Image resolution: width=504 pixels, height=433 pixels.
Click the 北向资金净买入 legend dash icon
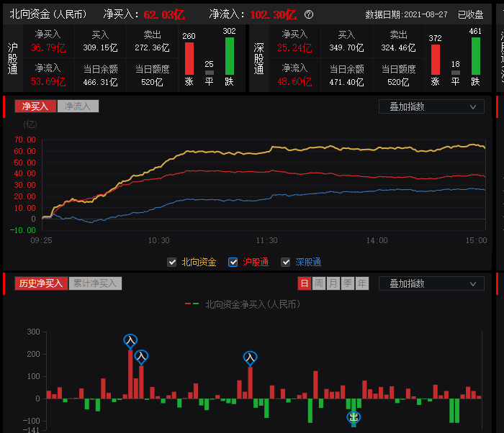pyautogui.click(x=192, y=304)
